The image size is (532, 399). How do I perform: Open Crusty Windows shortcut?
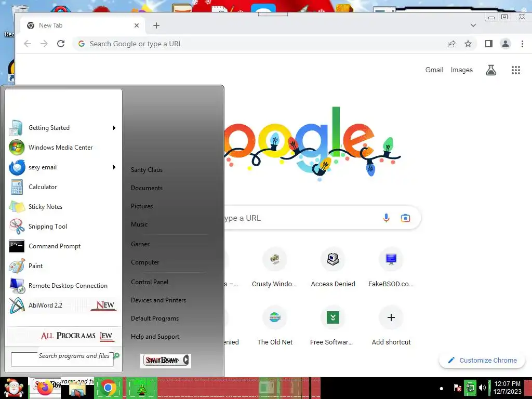pos(274,268)
